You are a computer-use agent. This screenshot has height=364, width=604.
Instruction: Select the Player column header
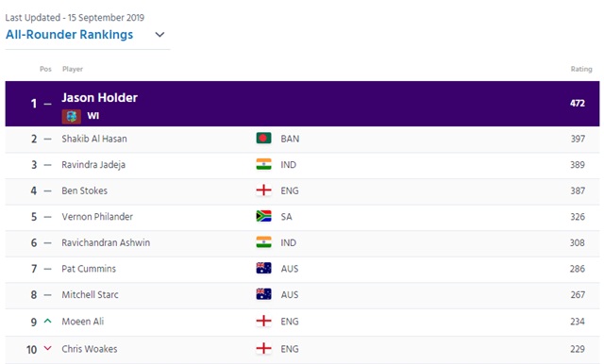(73, 69)
